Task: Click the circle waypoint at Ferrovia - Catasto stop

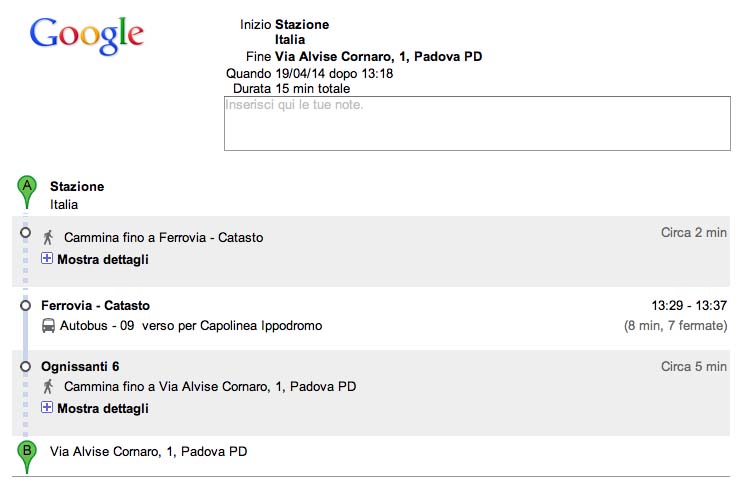Action: (26, 305)
